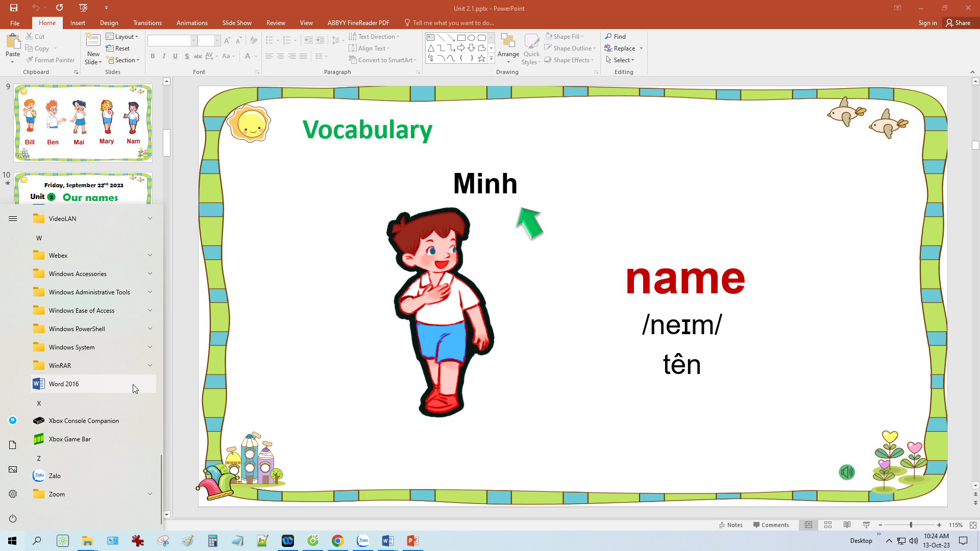This screenshot has height=551, width=980.
Task: Open Settings gear in Start menu
Action: point(13,494)
